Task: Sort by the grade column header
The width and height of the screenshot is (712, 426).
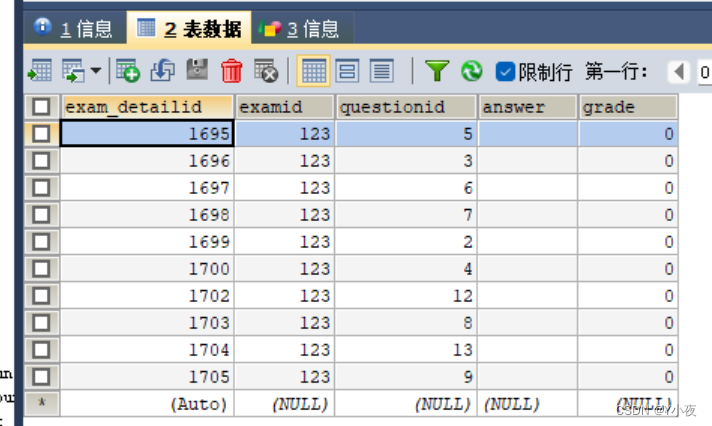Action: (x=628, y=107)
